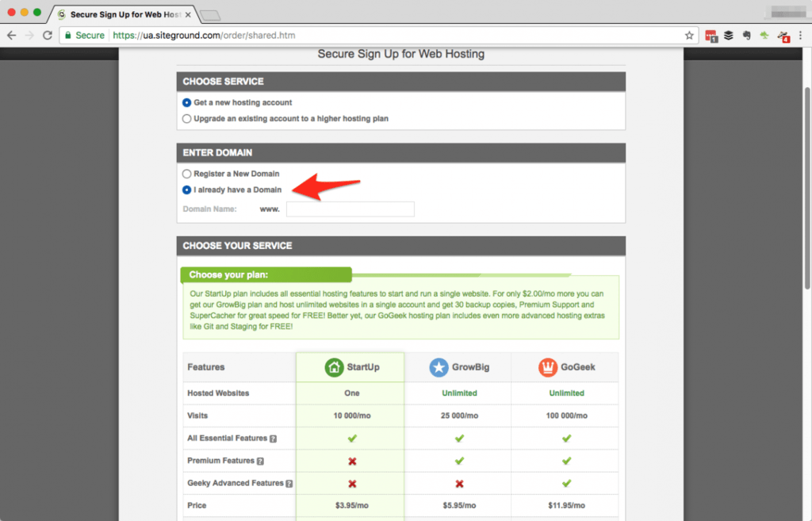Open a new browser tab
The width and height of the screenshot is (812, 521).
pyautogui.click(x=210, y=16)
